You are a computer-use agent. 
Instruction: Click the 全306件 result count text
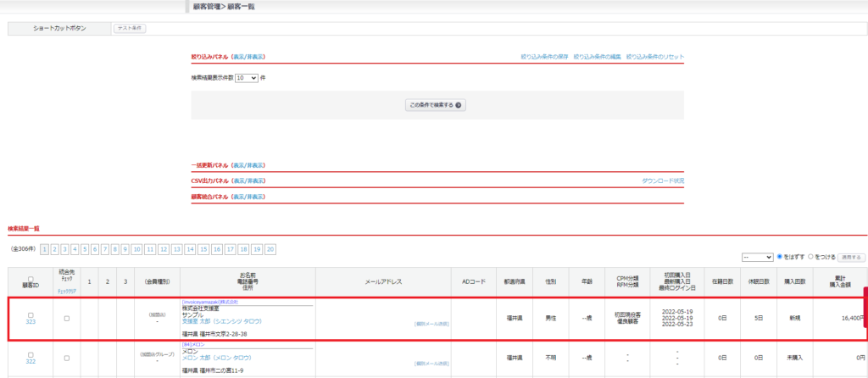pyautogui.click(x=24, y=250)
